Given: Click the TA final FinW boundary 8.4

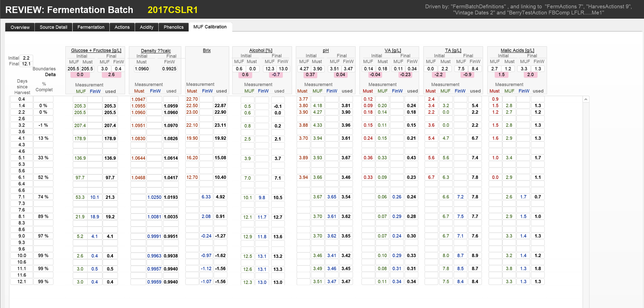Looking at the screenshot, I should [x=475, y=69].
